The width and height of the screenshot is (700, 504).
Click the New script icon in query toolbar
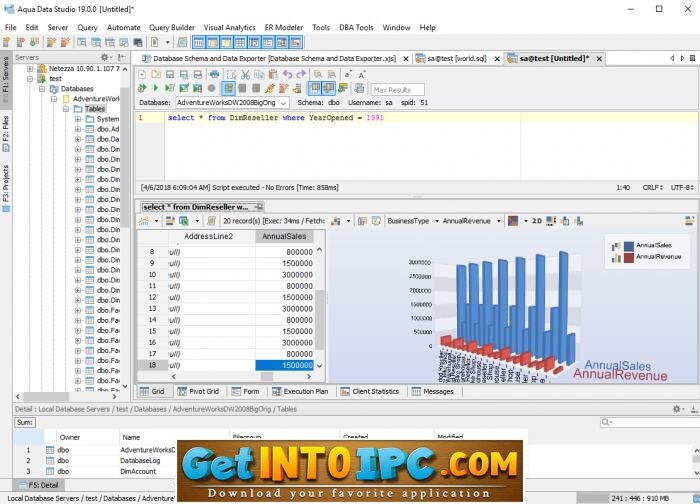tap(142, 75)
